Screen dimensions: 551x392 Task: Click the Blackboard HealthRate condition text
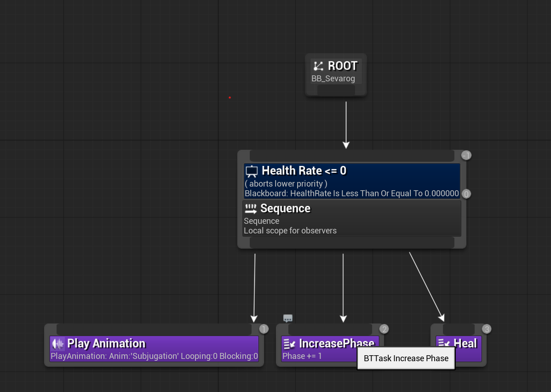tap(352, 193)
